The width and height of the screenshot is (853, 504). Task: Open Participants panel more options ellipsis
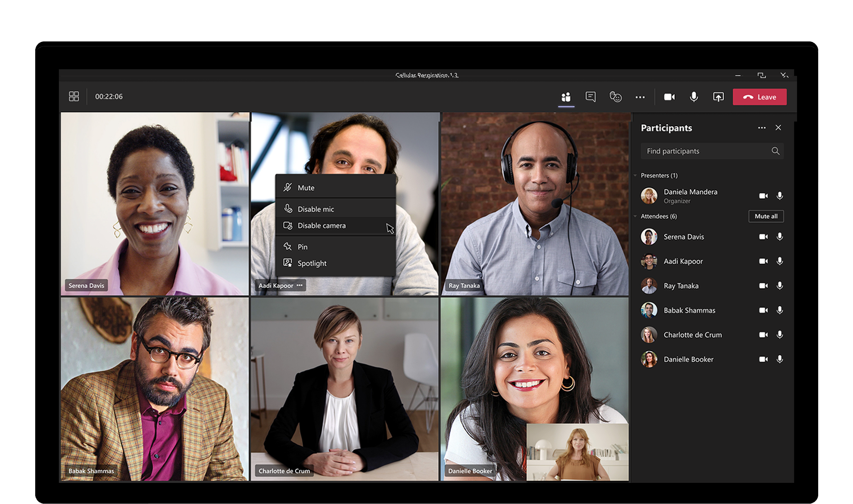[x=762, y=128]
